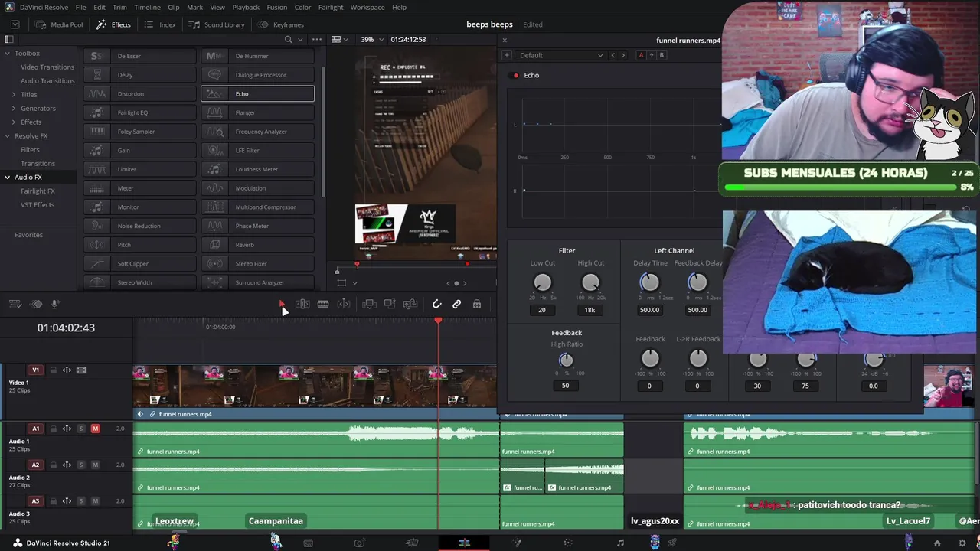The image size is (980, 551).
Task: Open the Color menu
Action: (302, 8)
